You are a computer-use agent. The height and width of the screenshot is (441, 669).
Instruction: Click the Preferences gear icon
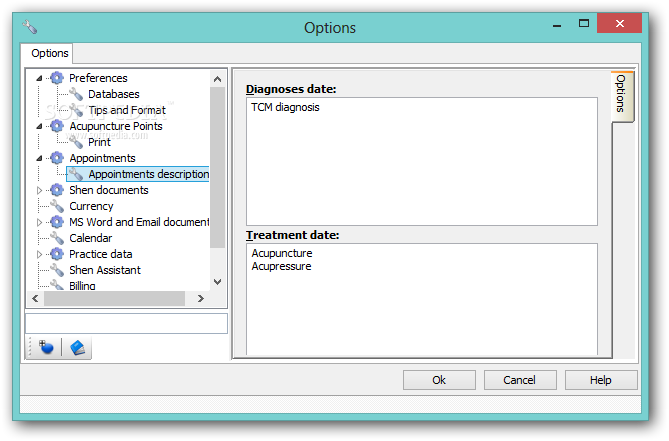click(57, 78)
